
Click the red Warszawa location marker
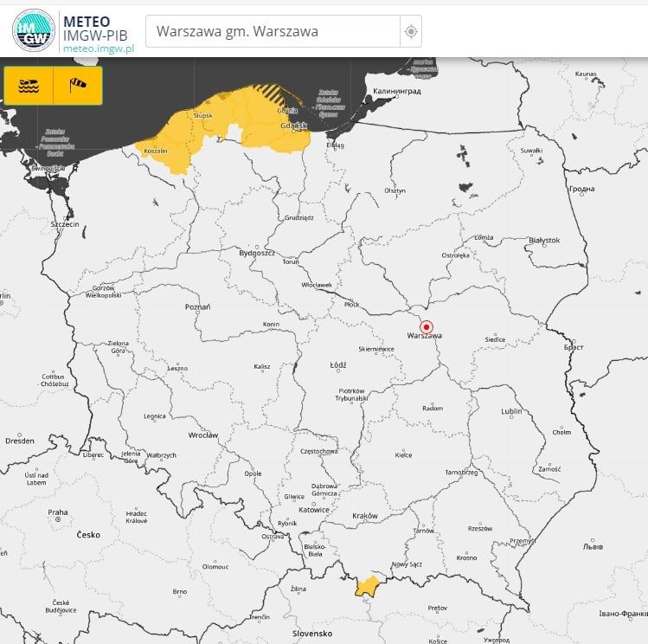pyautogui.click(x=426, y=326)
